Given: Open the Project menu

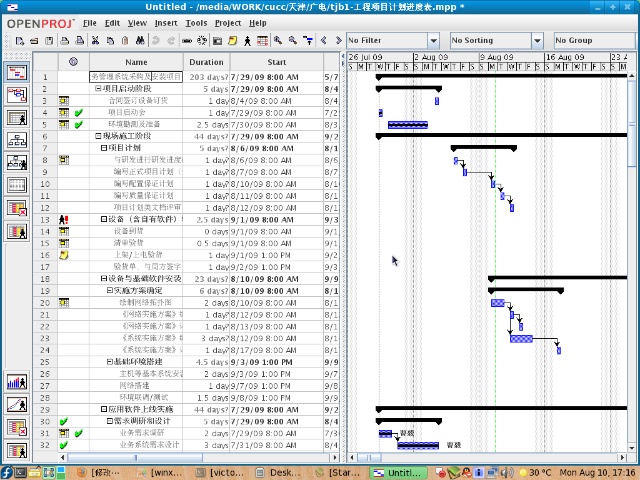Looking at the screenshot, I should click(x=227, y=22).
